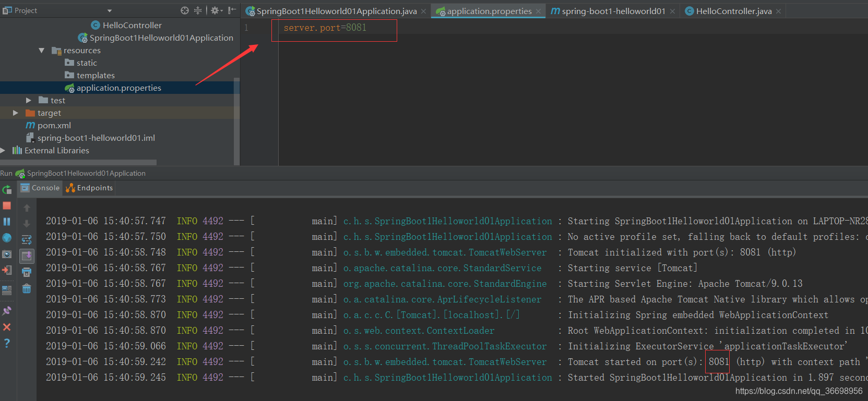Screen dimensions: 868x401
Task: Close the Run tab with red X
Action: (x=7, y=327)
